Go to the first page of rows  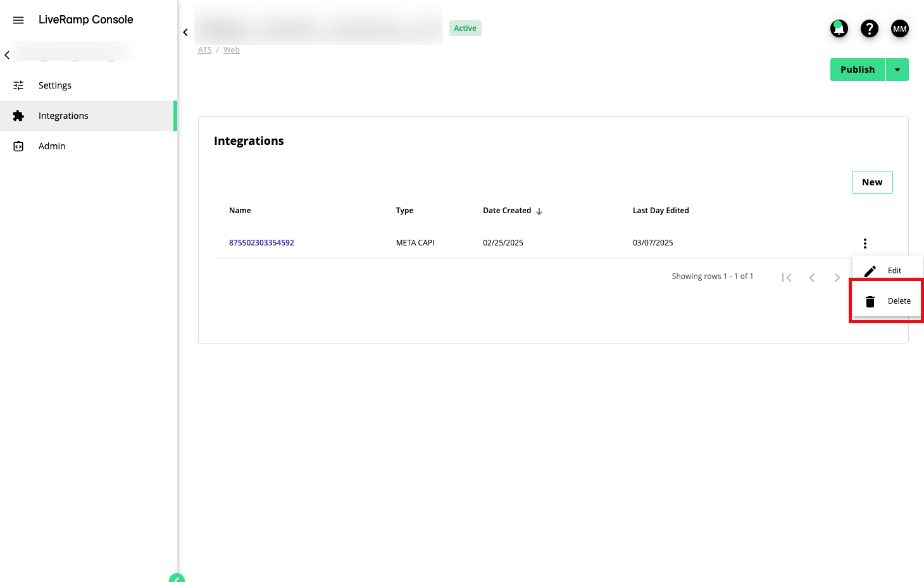[786, 278]
